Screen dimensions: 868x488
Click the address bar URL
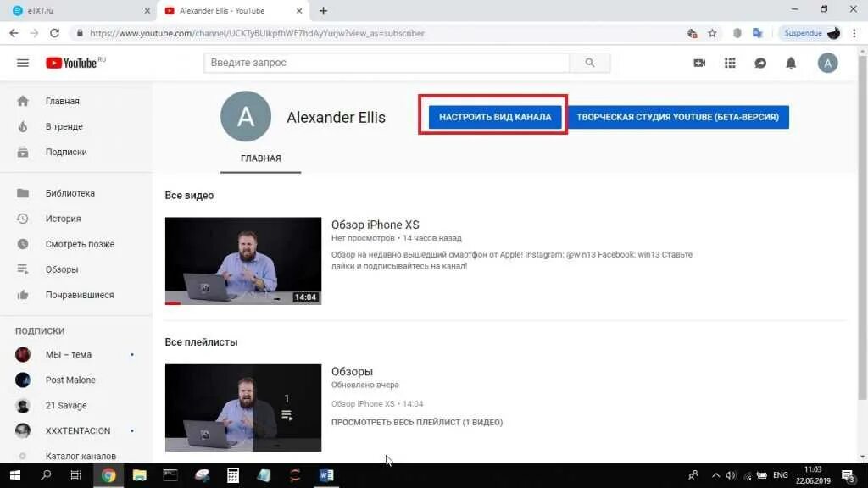point(258,34)
